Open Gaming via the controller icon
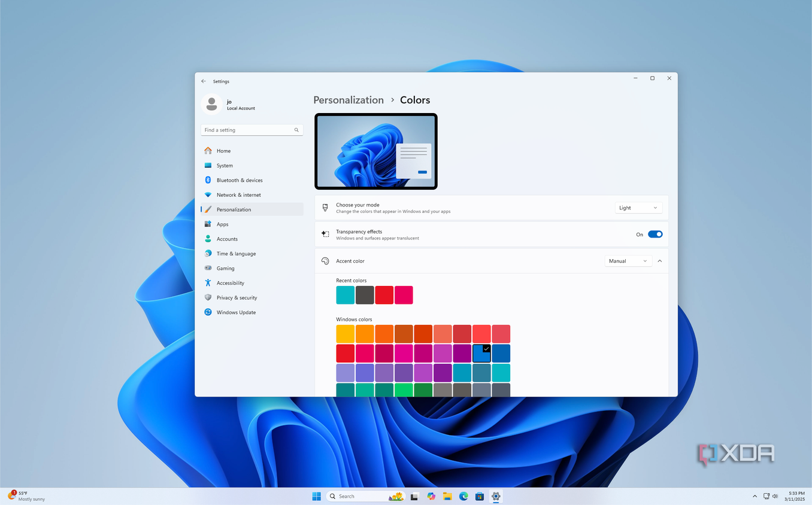This screenshot has width=812, height=505. click(x=208, y=268)
